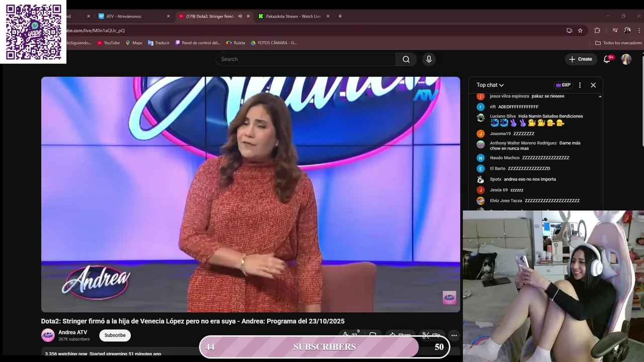This screenshot has width=644, height=362.
Task: Click the video title Dota2: Stringer firmó
Action: coord(193,321)
